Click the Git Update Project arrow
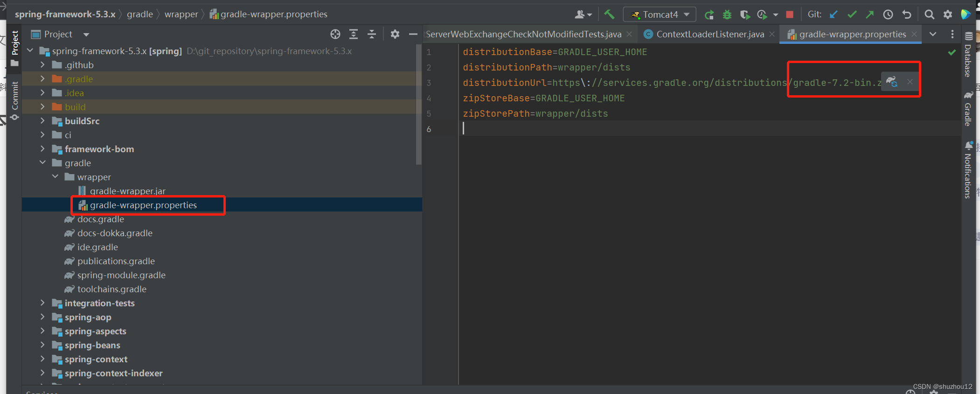The width and height of the screenshot is (980, 394). coord(834,14)
